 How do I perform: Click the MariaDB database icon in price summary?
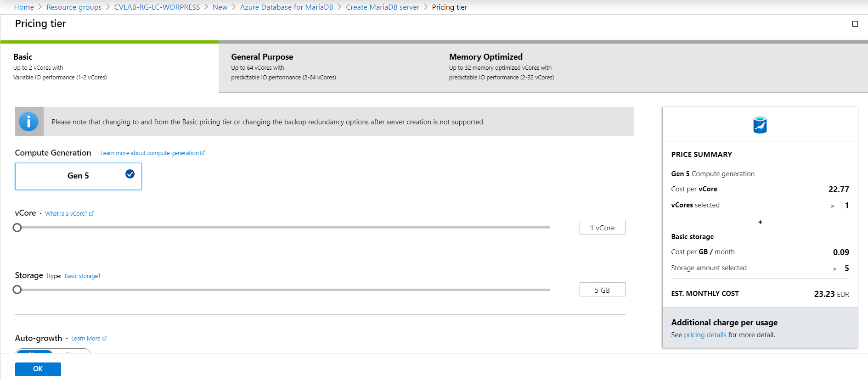[760, 125]
